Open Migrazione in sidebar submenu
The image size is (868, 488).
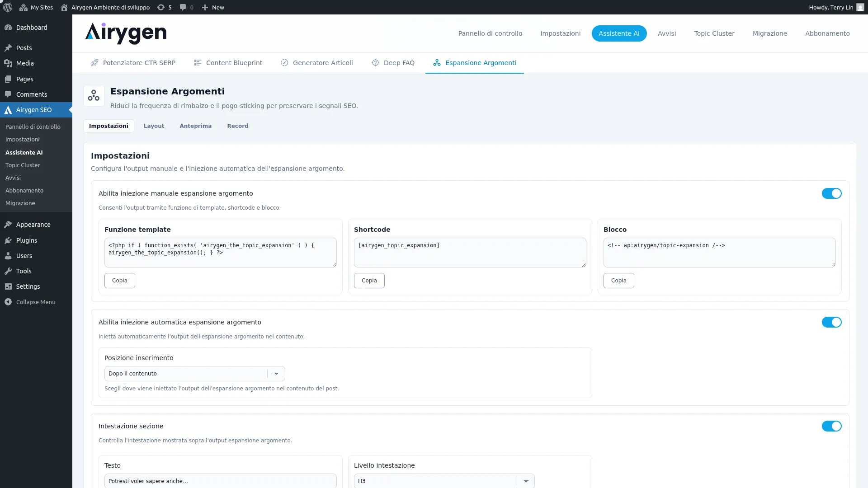[x=20, y=203]
